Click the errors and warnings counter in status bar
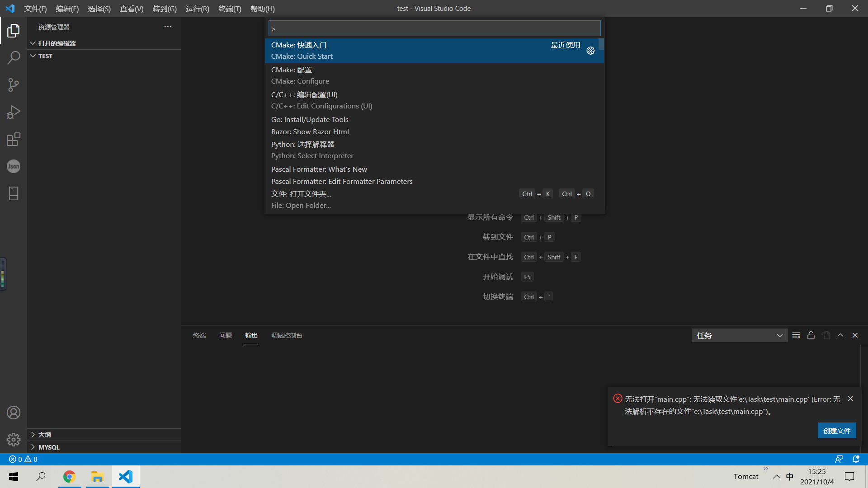This screenshot has height=488, width=868. pos(22,459)
